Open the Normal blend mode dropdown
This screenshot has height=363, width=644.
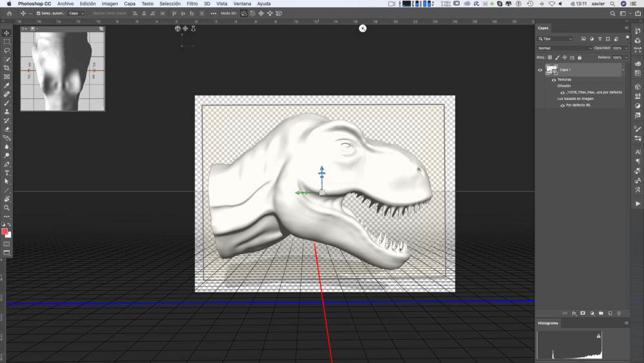[x=565, y=48]
